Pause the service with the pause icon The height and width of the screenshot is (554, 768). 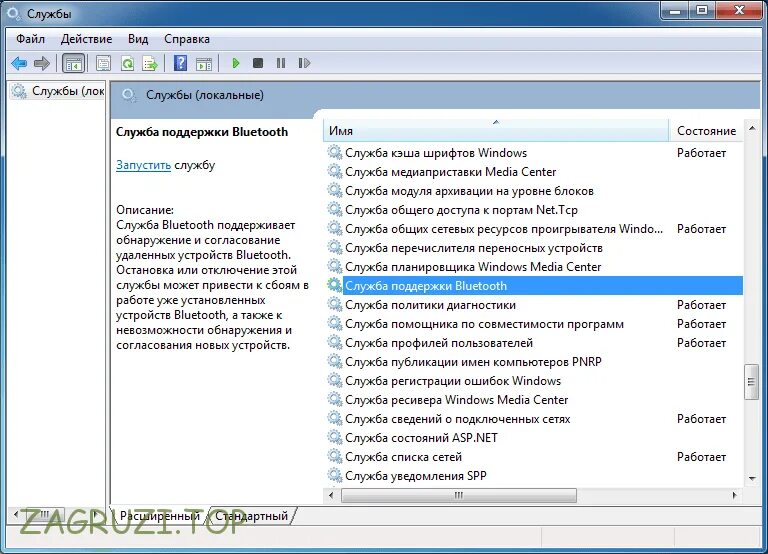coord(281,63)
